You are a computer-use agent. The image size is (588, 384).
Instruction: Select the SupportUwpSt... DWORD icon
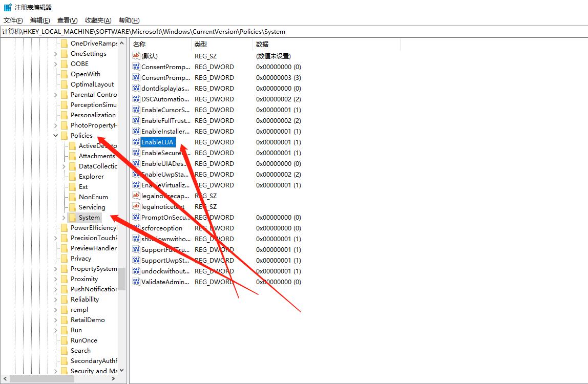pos(136,260)
